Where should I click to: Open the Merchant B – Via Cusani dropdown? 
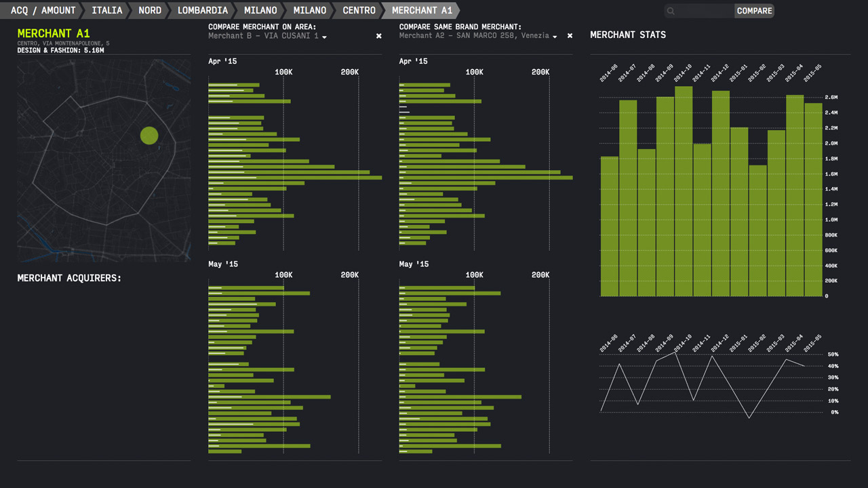(x=267, y=36)
